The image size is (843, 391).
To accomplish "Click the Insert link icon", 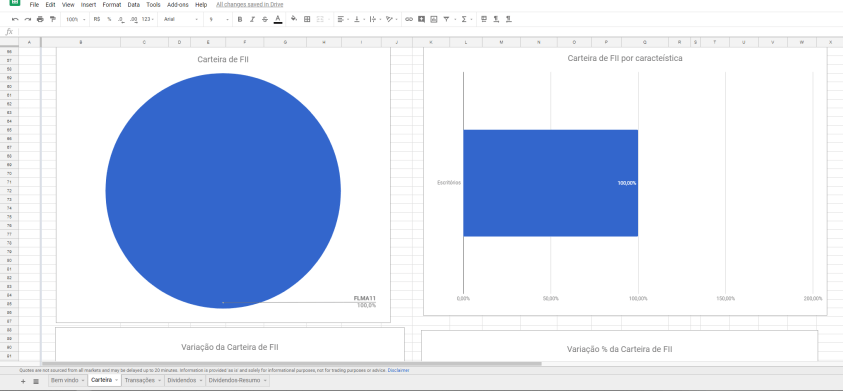I will [x=409, y=19].
